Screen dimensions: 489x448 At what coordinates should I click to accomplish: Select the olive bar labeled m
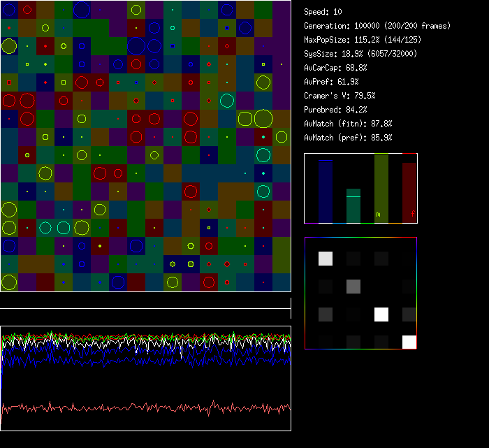[381, 189]
